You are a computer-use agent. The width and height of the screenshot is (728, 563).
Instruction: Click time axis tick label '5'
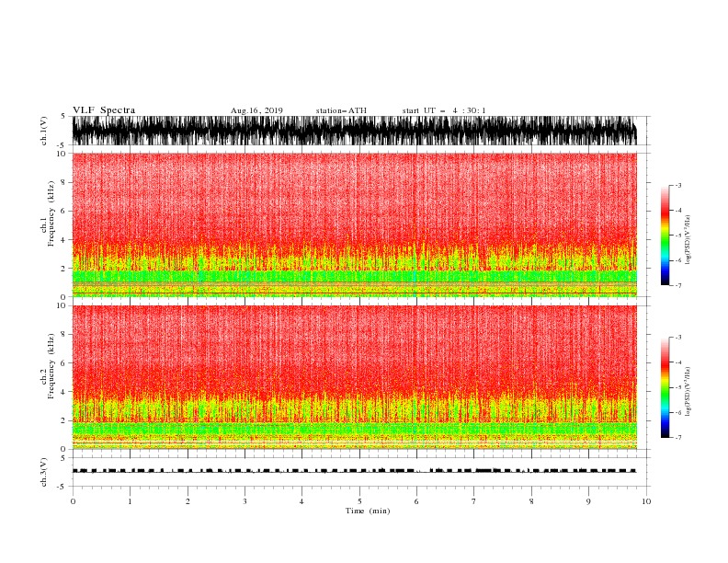(359, 501)
